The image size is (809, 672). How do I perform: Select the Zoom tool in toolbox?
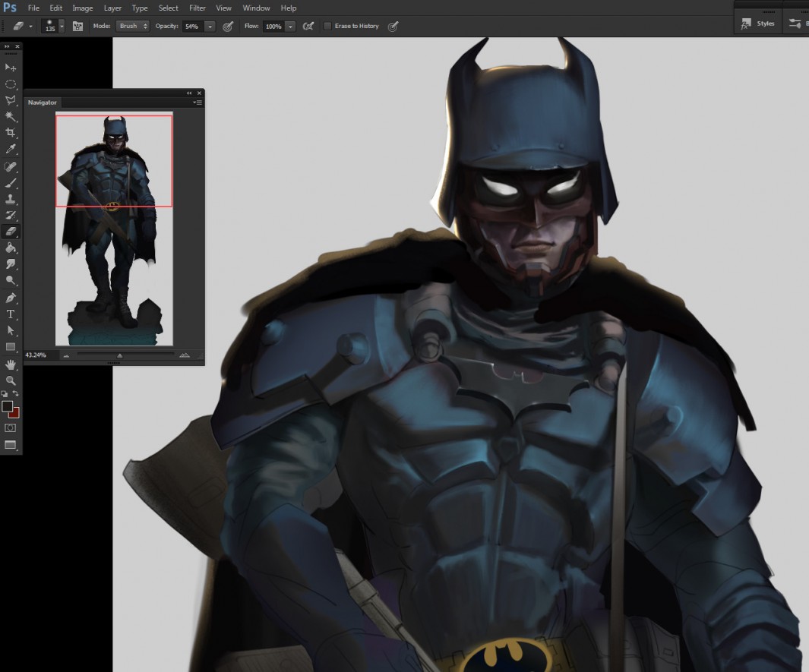pos(11,380)
